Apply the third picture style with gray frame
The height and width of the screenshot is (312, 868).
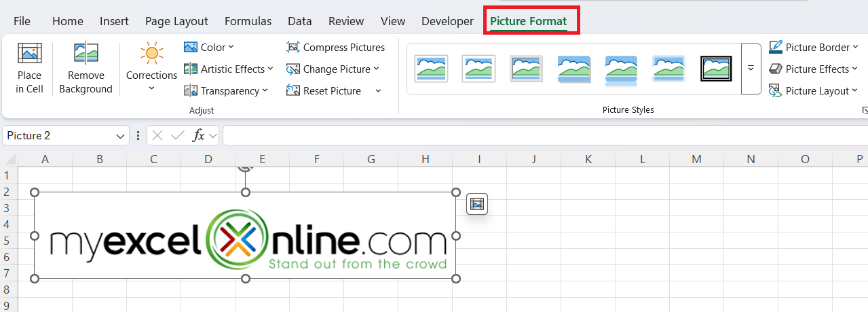(x=526, y=69)
